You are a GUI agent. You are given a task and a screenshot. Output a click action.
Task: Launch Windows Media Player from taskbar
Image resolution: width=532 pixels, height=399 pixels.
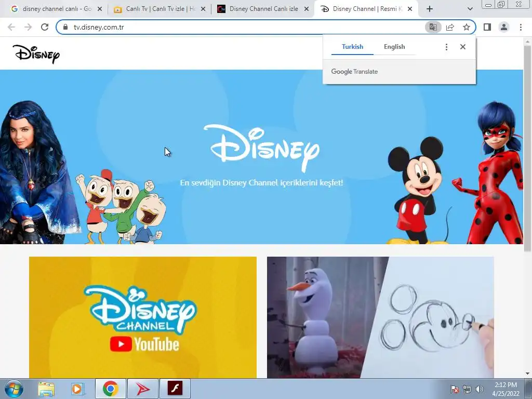point(77,389)
